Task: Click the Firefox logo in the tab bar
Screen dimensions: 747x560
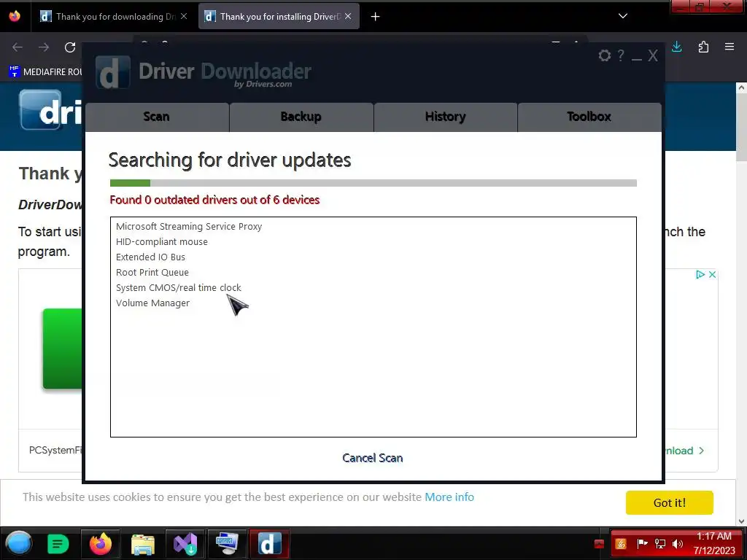Action: pyautogui.click(x=15, y=16)
